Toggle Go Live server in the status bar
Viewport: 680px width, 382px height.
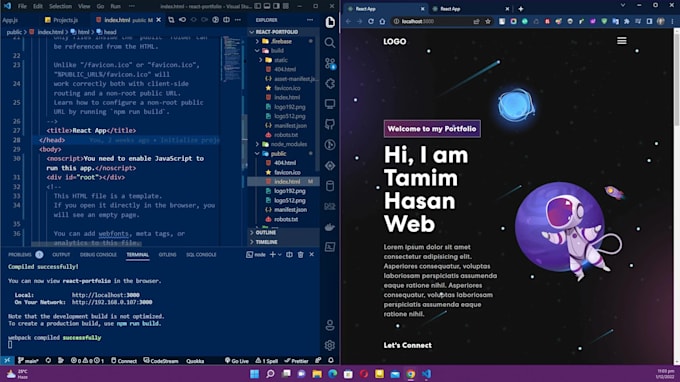[x=237, y=360]
